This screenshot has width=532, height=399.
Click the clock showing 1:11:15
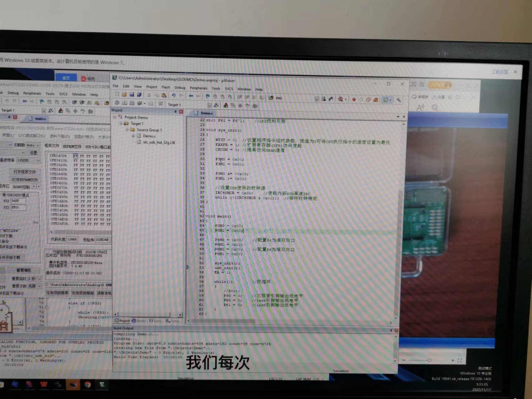[x=482, y=384]
